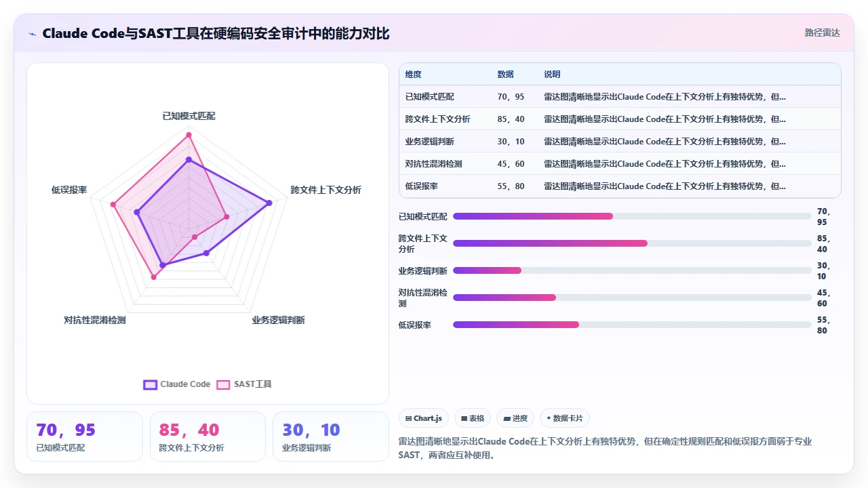Select the 进度 tag chip

point(515,418)
